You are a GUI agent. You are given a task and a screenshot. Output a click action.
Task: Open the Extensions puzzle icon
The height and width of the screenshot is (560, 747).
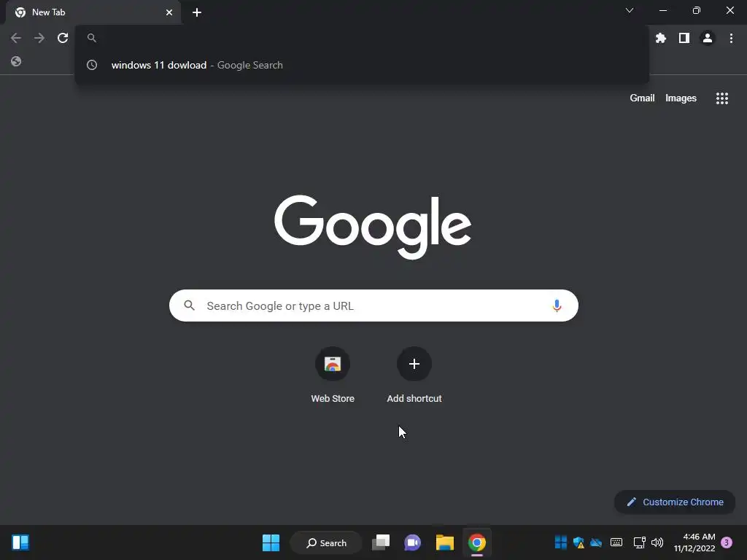pyautogui.click(x=661, y=38)
